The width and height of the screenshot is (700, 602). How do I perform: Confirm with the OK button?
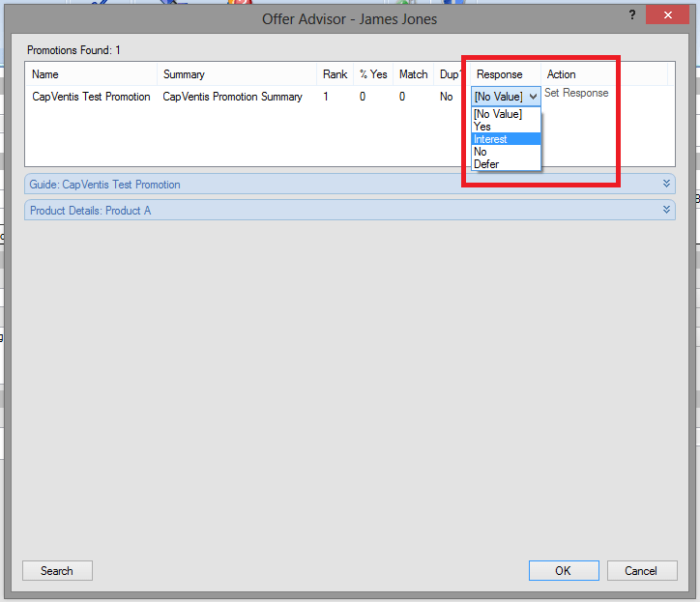coord(563,570)
